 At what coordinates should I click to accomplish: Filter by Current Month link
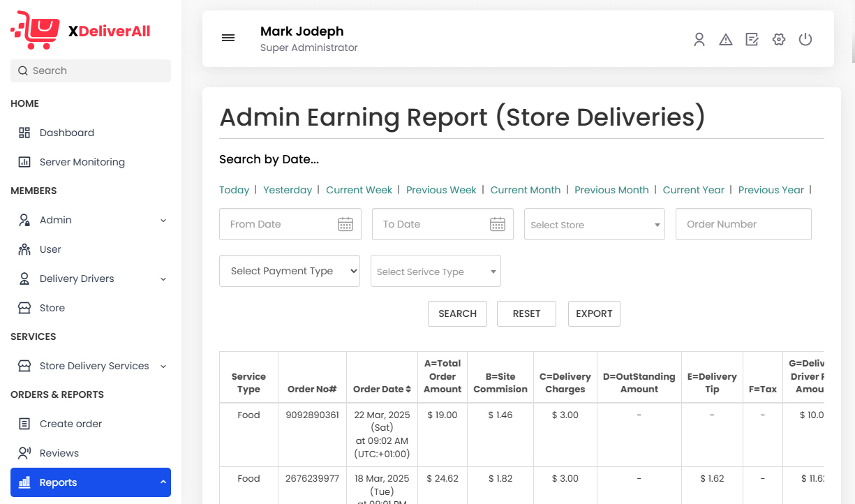[526, 190]
